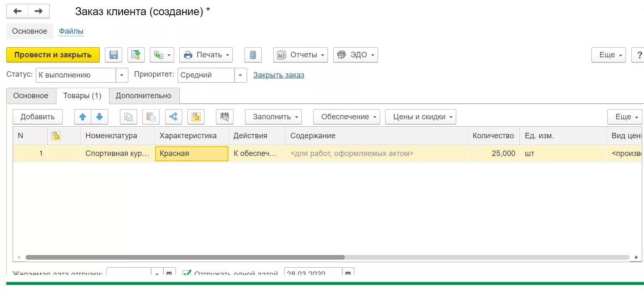Open the Отчеты dropdown

pyautogui.click(x=301, y=55)
